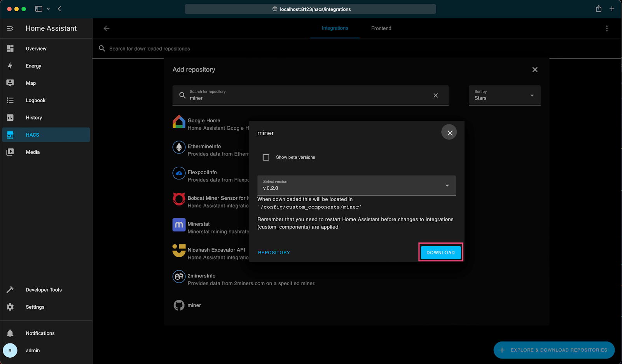Open Energy lightning icon in sidebar
This screenshot has height=364, width=622.
click(10, 66)
